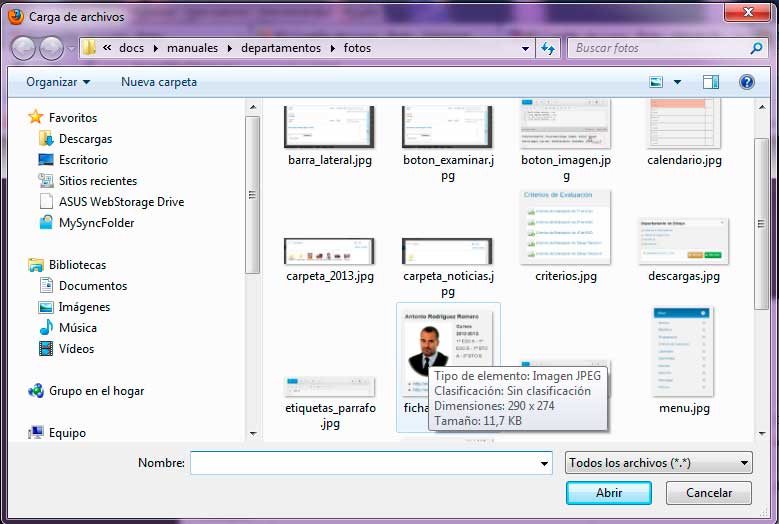Expand the address bar history dropdown

(x=526, y=48)
